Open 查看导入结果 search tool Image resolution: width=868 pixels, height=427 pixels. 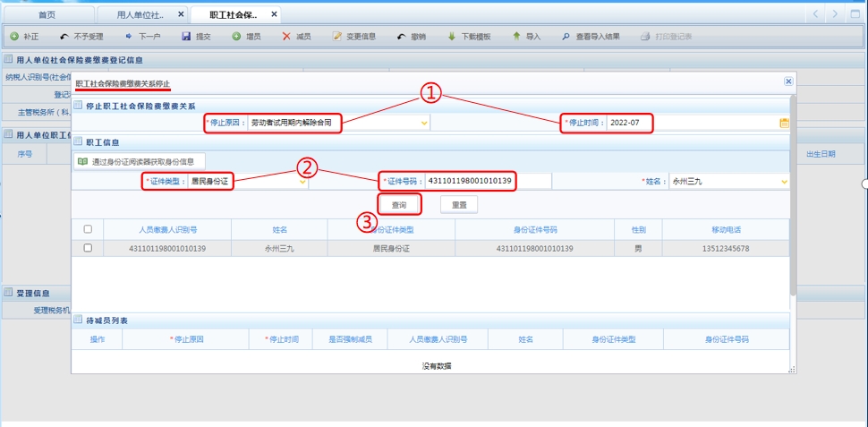566,37
